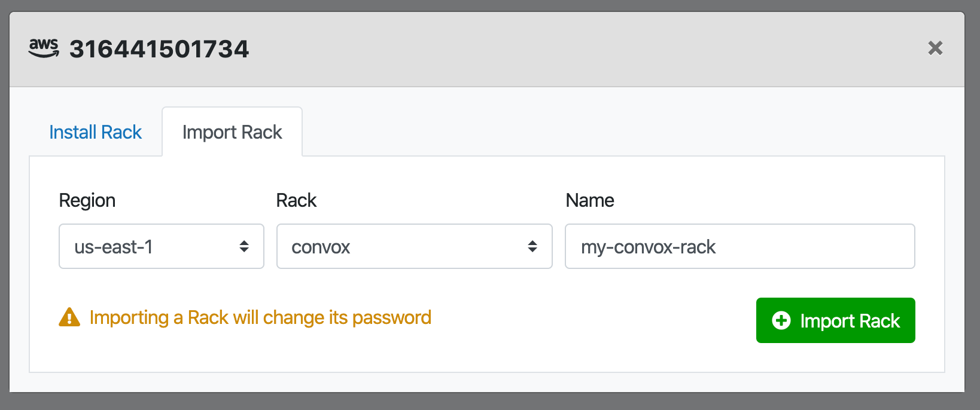
Task: Click the password change warning text
Action: click(260, 317)
